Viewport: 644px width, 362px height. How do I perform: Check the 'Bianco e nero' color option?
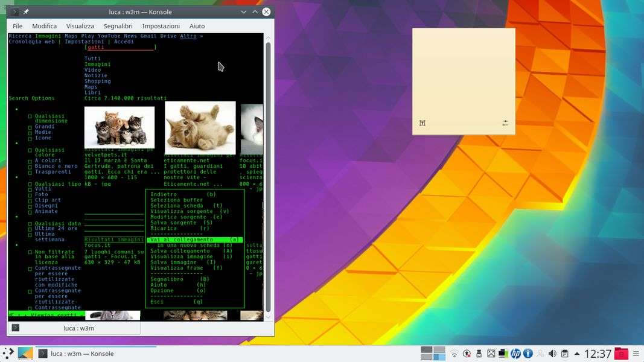pos(30,167)
